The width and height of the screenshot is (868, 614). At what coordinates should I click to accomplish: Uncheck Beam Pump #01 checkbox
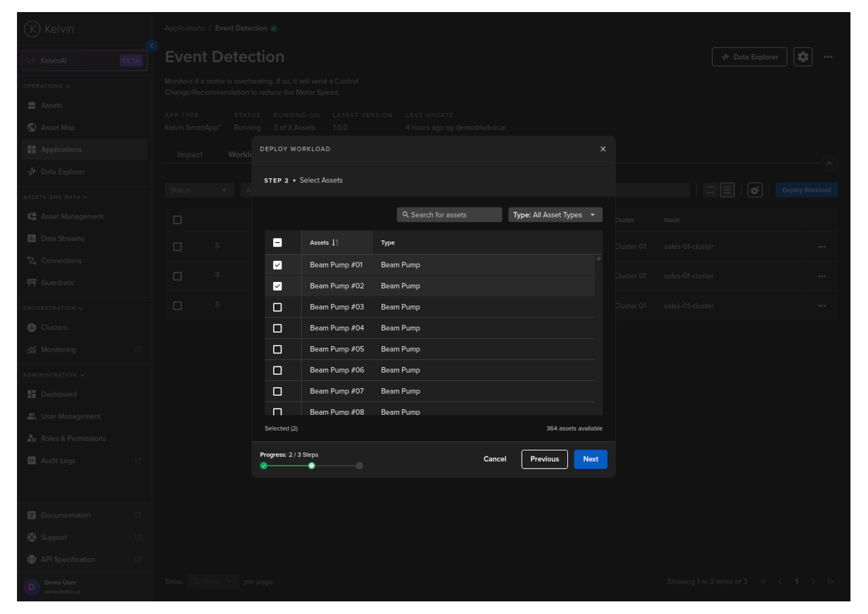[x=277, y=265]
